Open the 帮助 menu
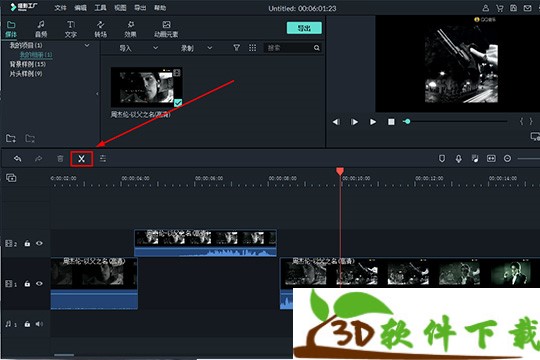This screenshot has width=540, height=360. click(x=160, y=8)
